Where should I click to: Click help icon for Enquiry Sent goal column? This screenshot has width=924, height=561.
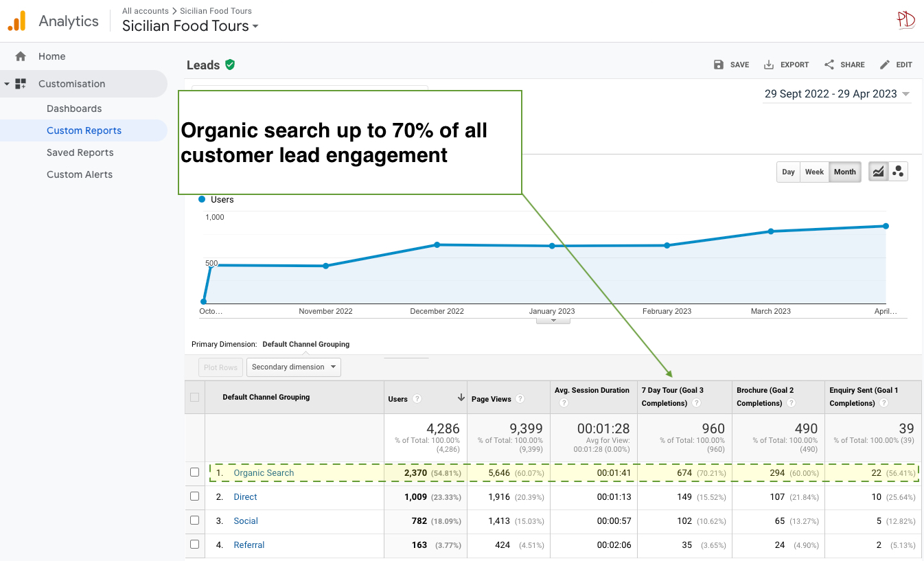[884, 403]
